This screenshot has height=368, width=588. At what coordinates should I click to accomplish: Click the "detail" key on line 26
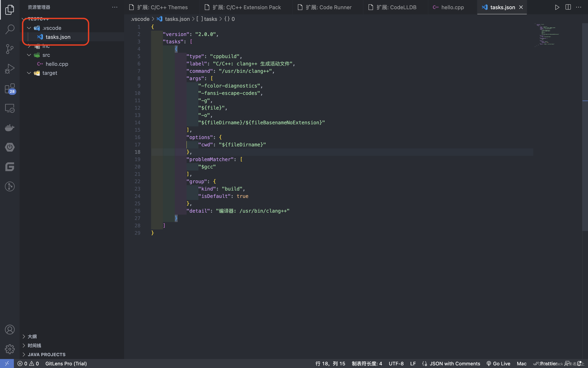tap(198, 211)
